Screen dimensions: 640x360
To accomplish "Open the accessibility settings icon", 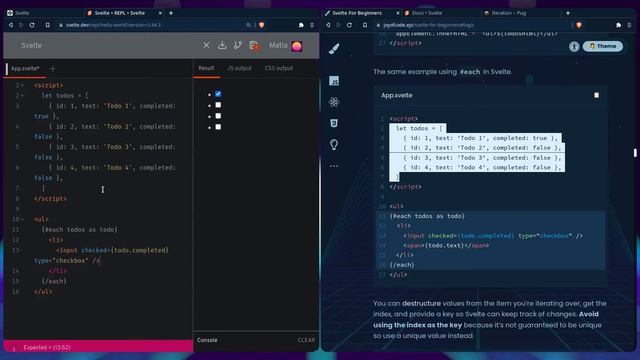I will pos(574,47).
